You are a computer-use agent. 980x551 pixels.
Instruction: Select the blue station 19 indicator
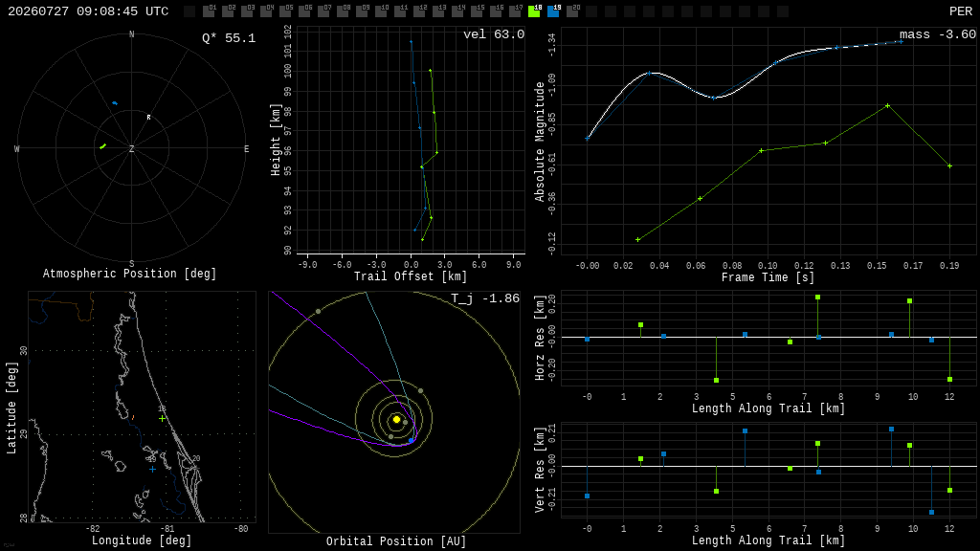coord(553,11)
